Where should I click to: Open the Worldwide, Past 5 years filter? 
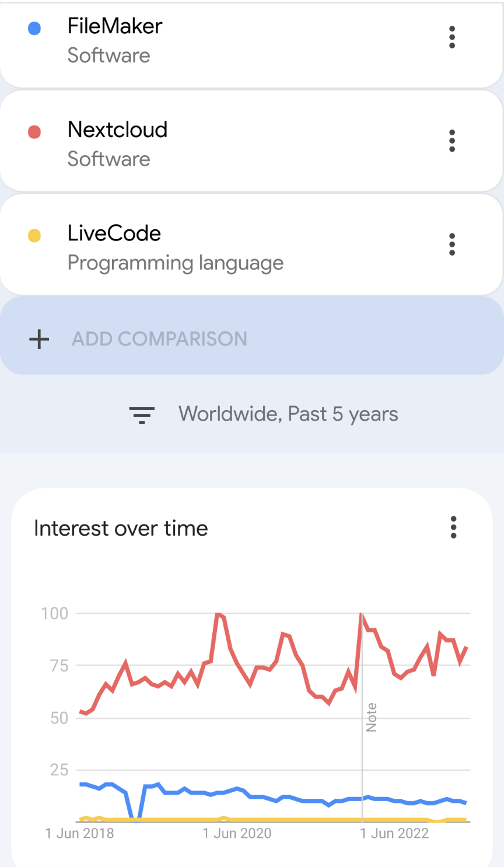[x=288, y=414]
